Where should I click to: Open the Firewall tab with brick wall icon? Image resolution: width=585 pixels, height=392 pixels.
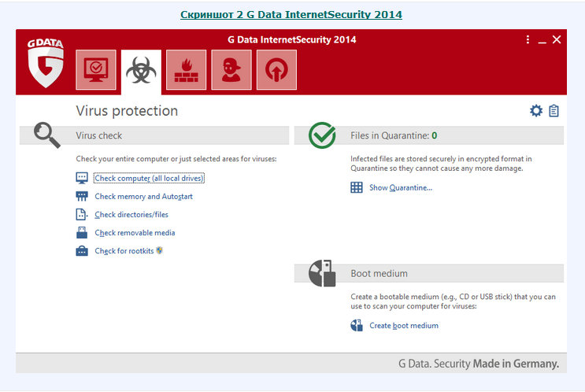click(x=186, y=70)
